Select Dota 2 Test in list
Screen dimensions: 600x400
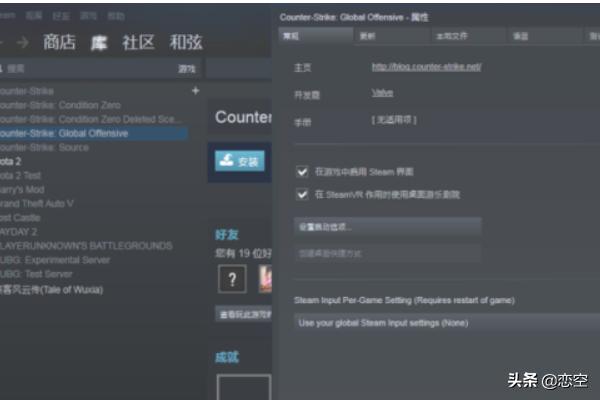[20, 176]
